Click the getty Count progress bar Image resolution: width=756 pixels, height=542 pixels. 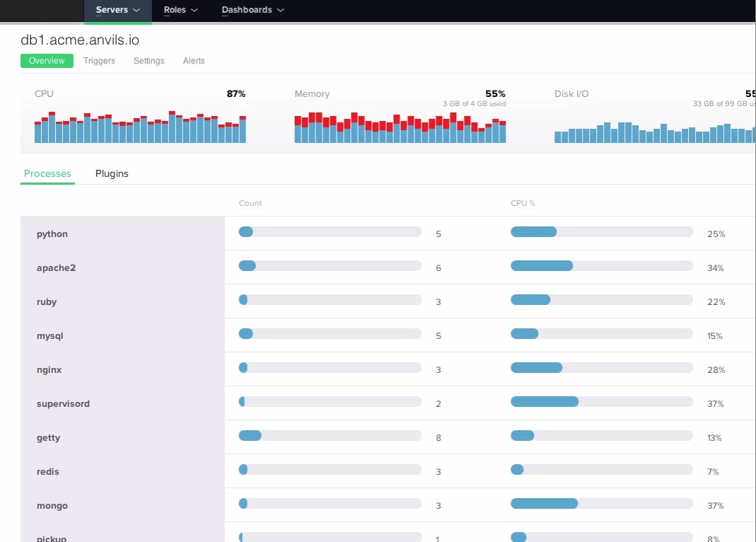[330, 436]
